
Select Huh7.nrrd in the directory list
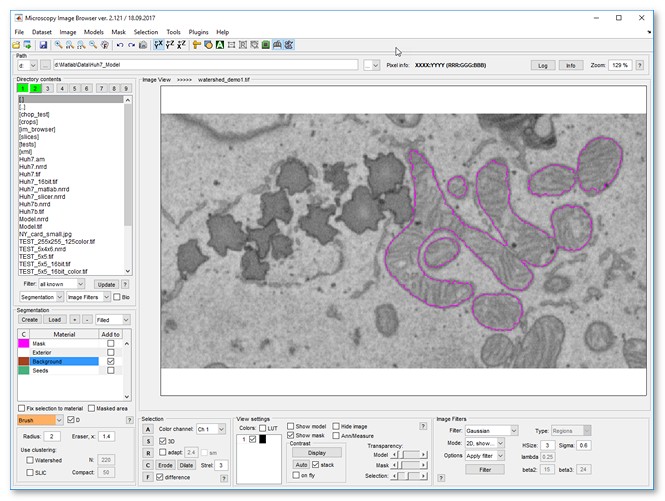pos(32,165)
